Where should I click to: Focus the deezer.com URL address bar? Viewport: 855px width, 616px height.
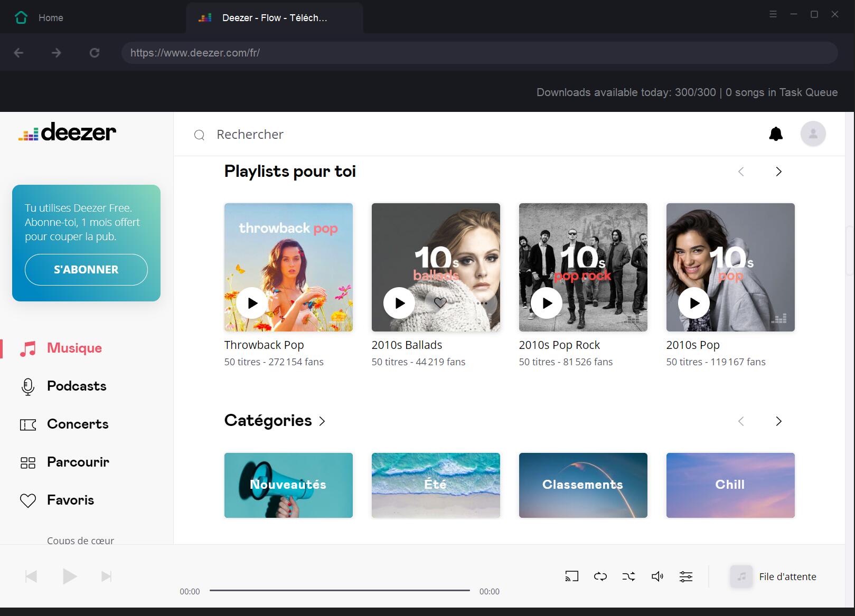[x=480, y=53]
